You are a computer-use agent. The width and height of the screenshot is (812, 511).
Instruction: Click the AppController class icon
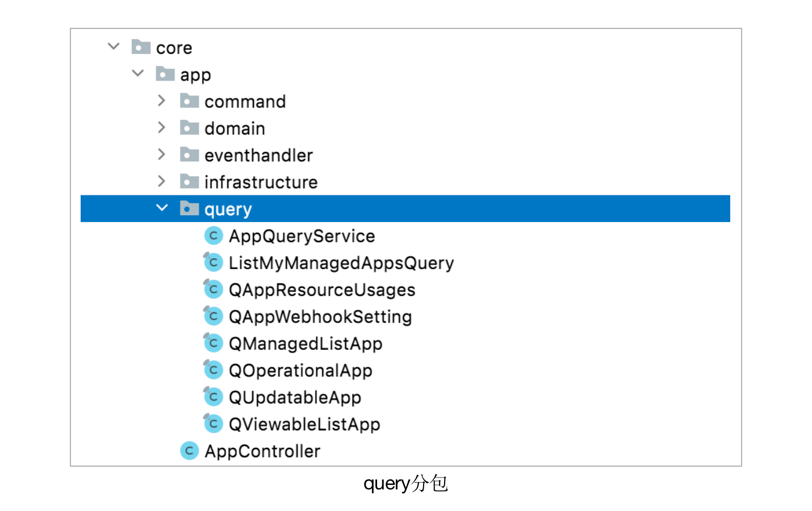click(189, 451)
